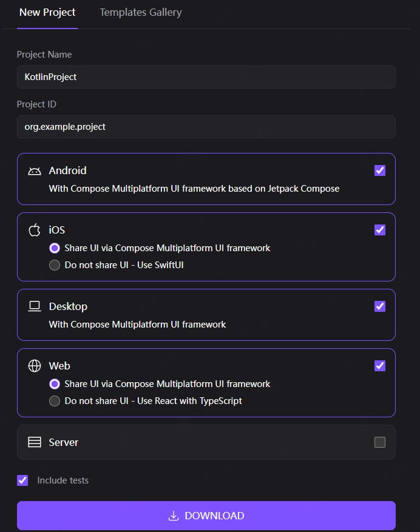Click the Web globe icon
The image size is (420, 532).
(35, 366)
